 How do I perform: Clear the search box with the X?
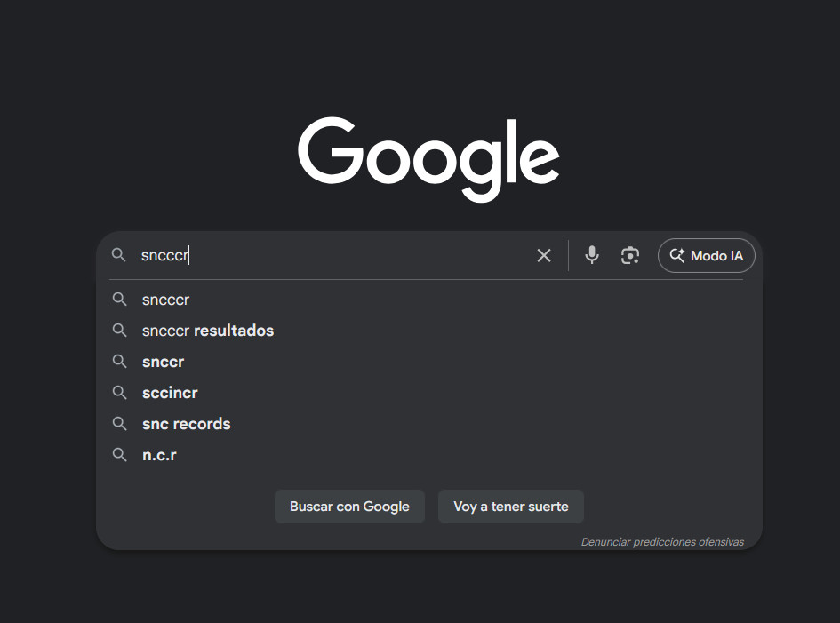544,256
